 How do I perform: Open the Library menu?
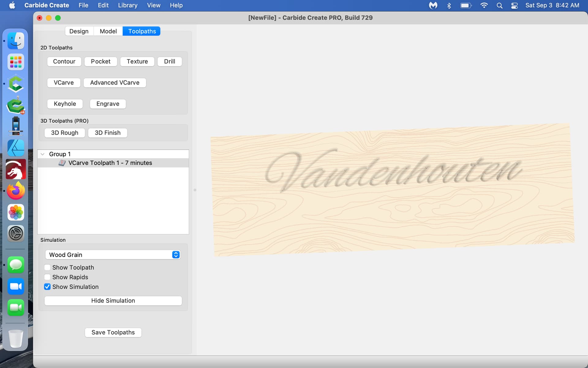tap(128, 5)
